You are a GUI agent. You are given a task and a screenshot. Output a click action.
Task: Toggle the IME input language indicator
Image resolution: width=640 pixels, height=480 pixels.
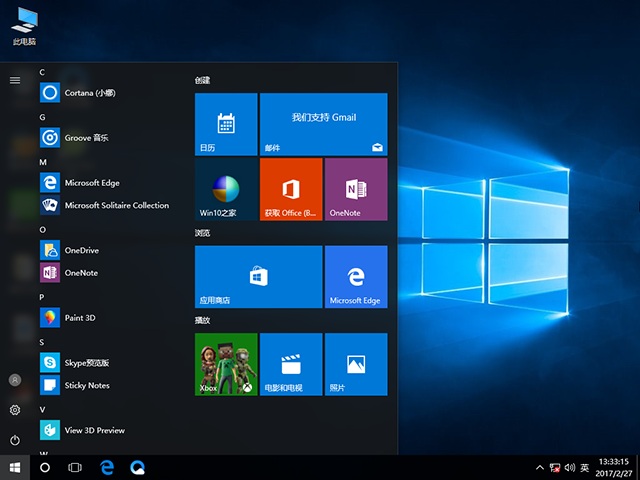[584, 467]
